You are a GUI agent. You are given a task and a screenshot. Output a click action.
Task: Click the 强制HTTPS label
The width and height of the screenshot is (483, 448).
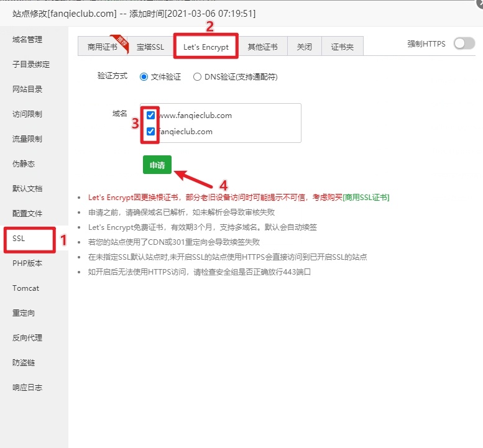coord(426,44)
